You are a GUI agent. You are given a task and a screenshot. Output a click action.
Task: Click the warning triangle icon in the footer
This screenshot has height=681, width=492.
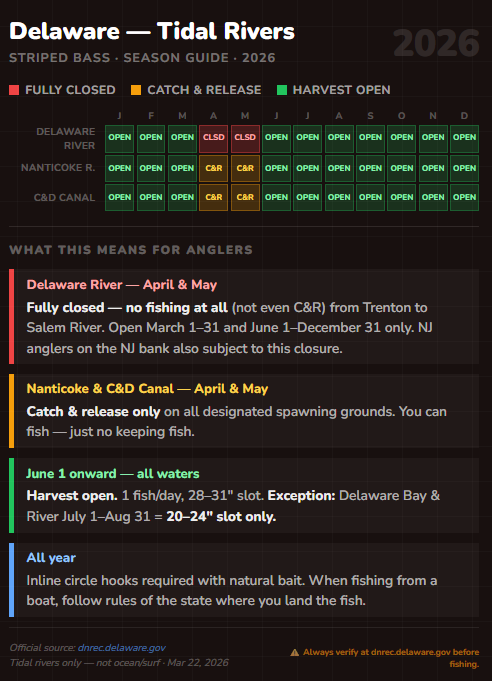click(x=294, y=652)
